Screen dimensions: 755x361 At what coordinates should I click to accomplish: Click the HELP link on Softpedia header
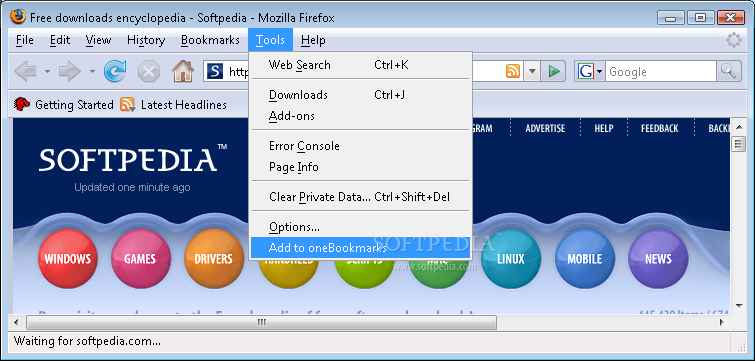pyautogui.click(x=604, y=129)
